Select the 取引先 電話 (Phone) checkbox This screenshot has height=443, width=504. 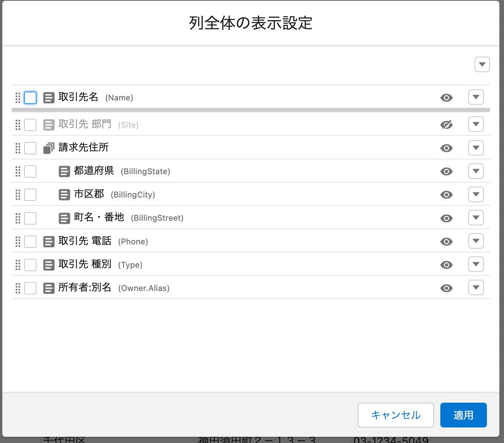30,242
